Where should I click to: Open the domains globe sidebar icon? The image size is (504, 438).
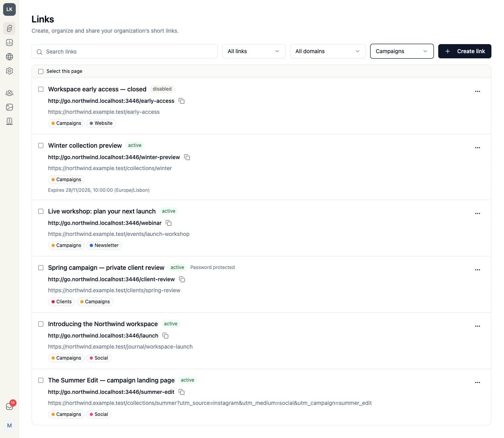click(x=9, y=57)
